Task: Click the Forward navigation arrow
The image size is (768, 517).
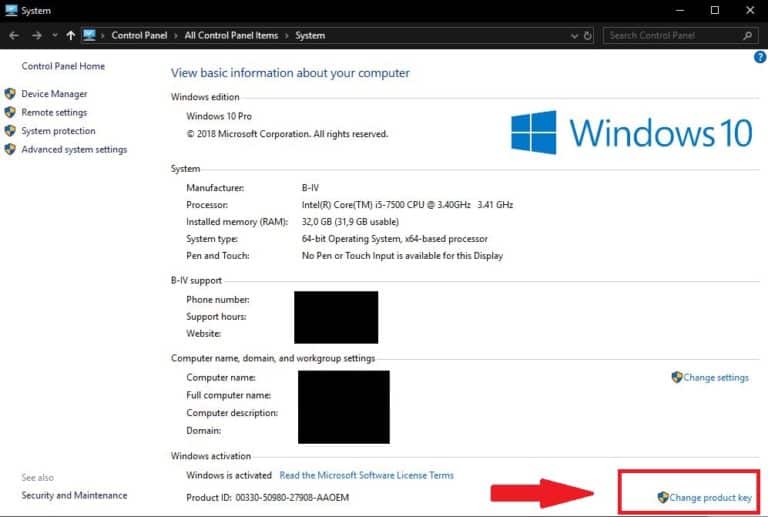Action: coord(36,35)
